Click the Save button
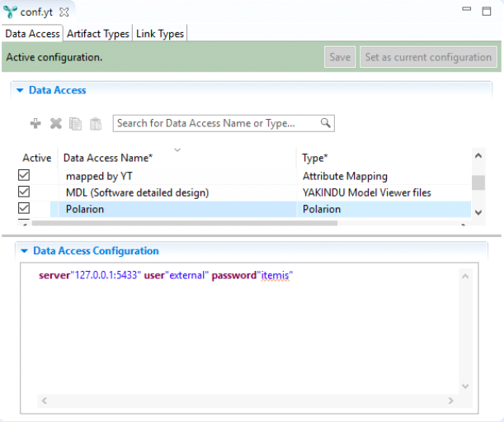 pyautogui.click(x=340, y=57)
